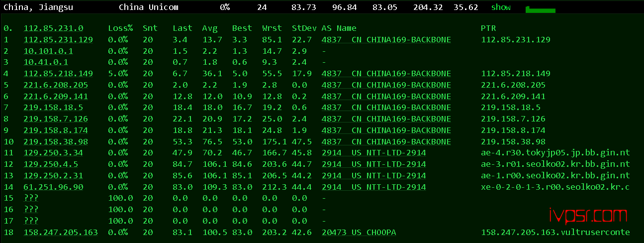Click the 100.0 loss value in hop 15

[x=120, y=198]
